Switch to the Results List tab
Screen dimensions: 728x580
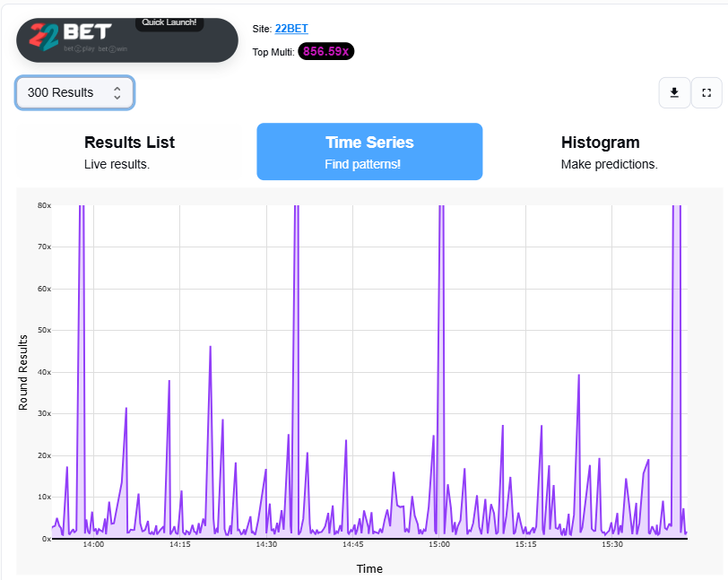point(129,151)
